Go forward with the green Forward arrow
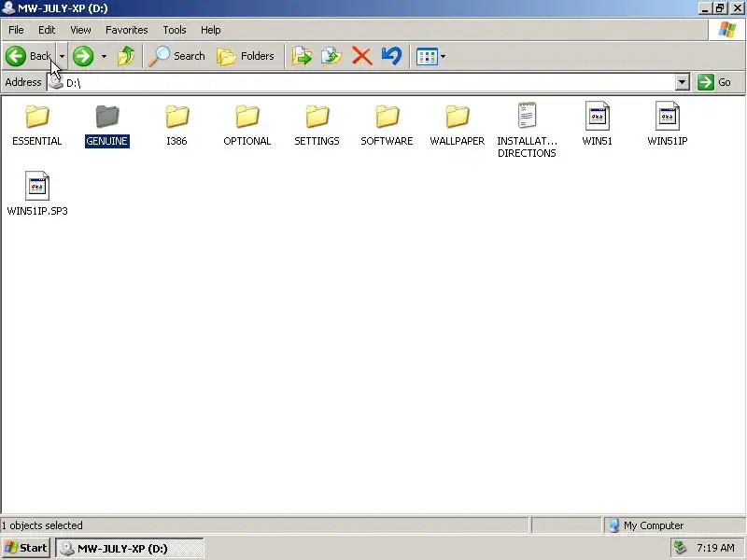This screenshot has width=747, height=560. 83,56
